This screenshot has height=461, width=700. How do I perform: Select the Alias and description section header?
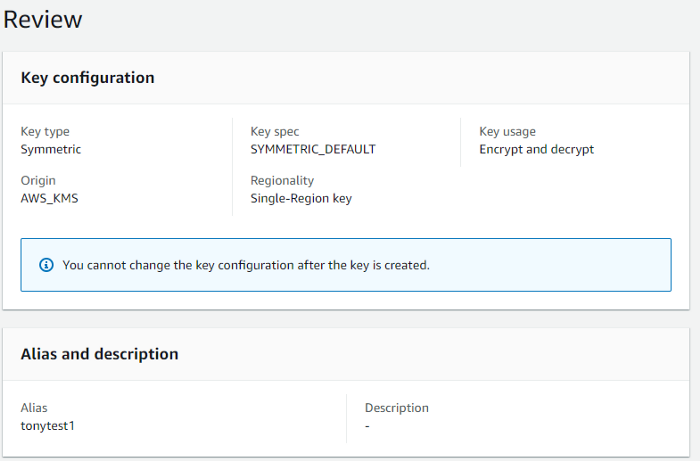click(100, 354)
